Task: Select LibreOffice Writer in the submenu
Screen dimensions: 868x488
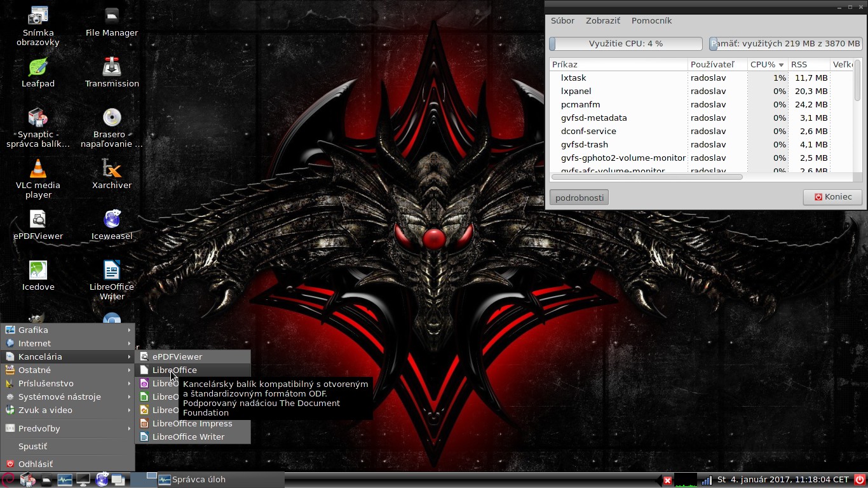Action: tap(193, 437)
